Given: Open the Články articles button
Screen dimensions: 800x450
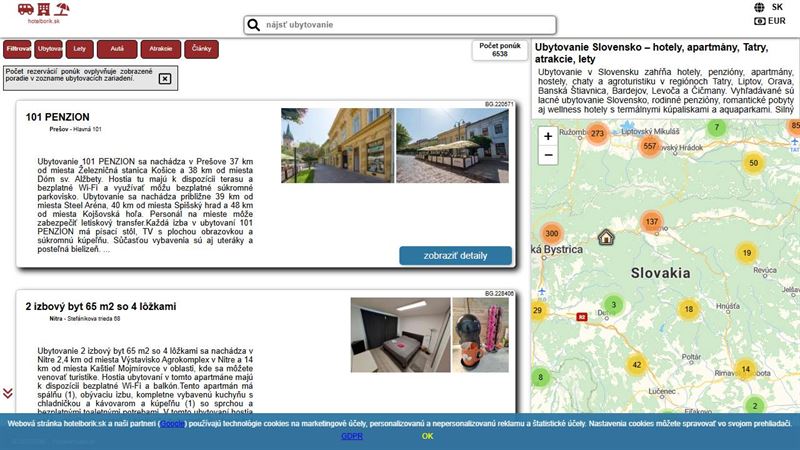Looking at the screenshot, I should [x=202, y=49].
